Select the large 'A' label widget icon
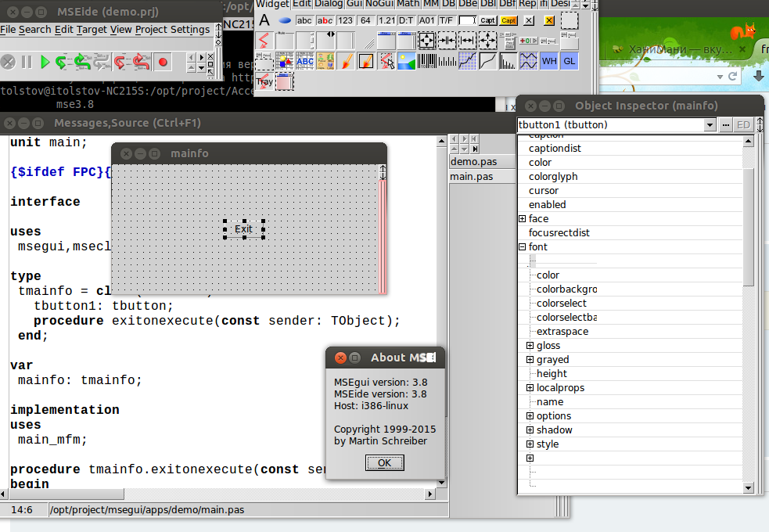769x532 pixels. pyautogui.click(x=264, y=20)
